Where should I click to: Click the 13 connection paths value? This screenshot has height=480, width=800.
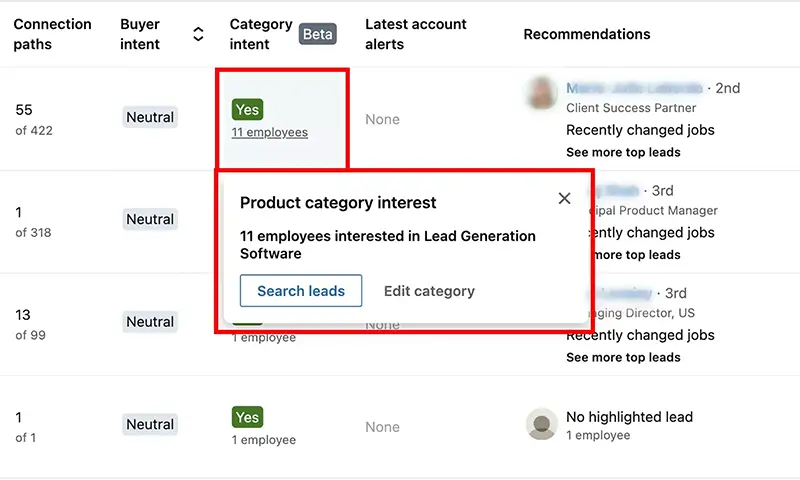tap(23, 315)
